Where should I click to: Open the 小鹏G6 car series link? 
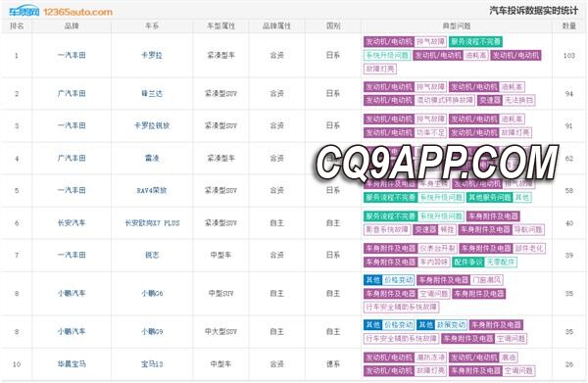(x=152, y=294)
